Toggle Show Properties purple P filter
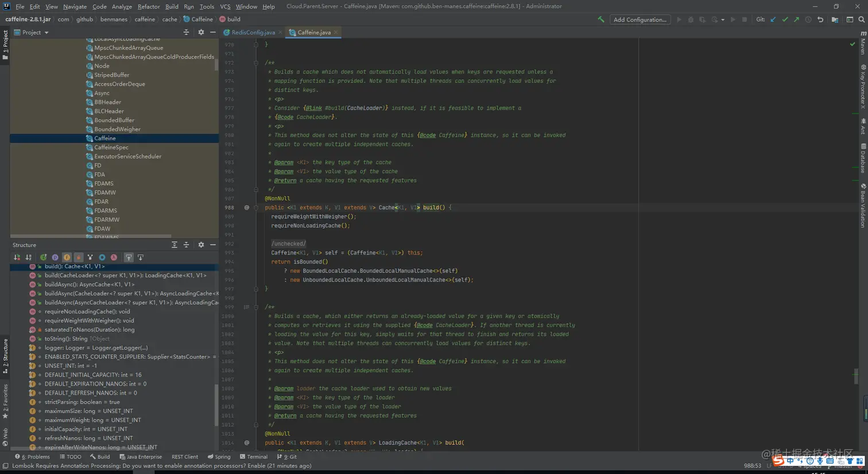 (55, 257)
